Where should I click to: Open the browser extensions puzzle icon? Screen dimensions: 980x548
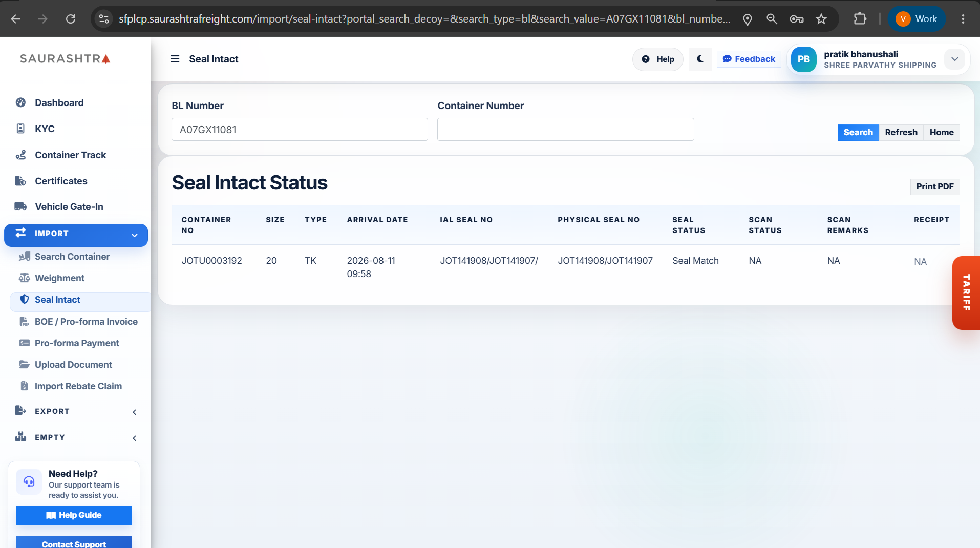click(860, 19)
